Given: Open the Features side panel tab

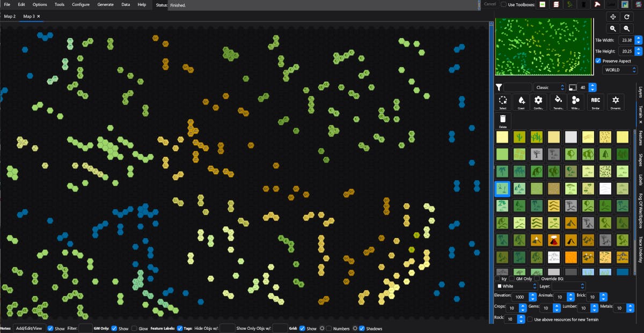Looking at the screenshot, I should 640,138.
